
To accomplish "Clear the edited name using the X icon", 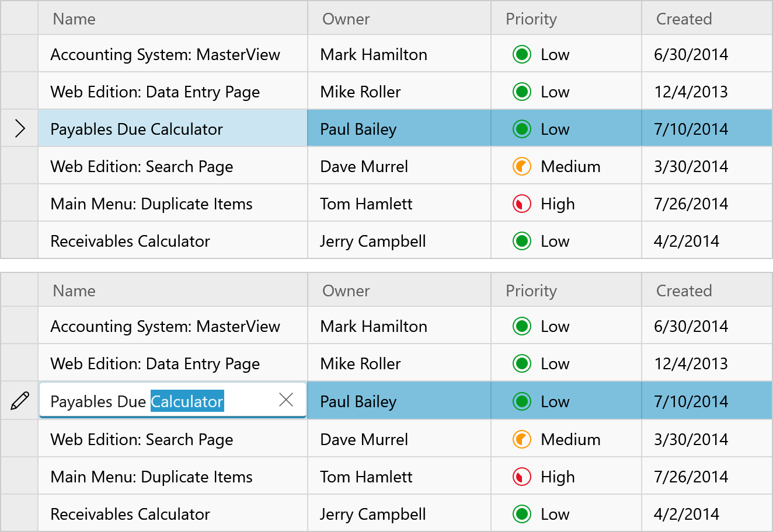I will 286,400.
